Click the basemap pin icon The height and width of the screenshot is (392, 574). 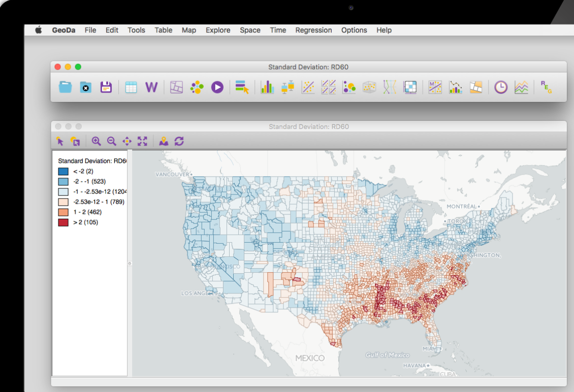click(164, 142)
